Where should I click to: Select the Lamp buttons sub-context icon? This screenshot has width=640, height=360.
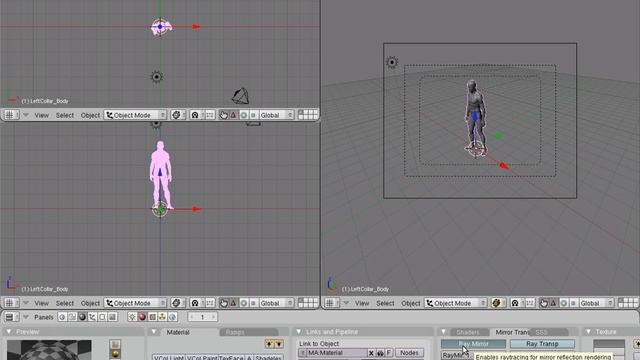[132, 317]
